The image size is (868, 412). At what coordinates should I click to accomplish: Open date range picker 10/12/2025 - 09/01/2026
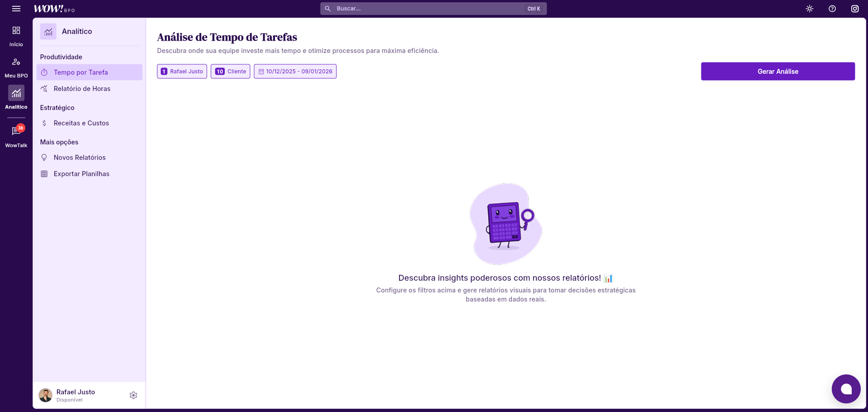[295, 72]
